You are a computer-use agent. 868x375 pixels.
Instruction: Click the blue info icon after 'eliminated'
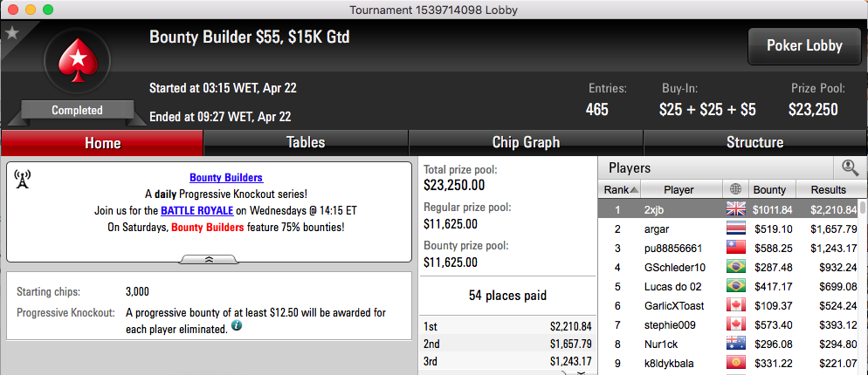coord(237,326)
